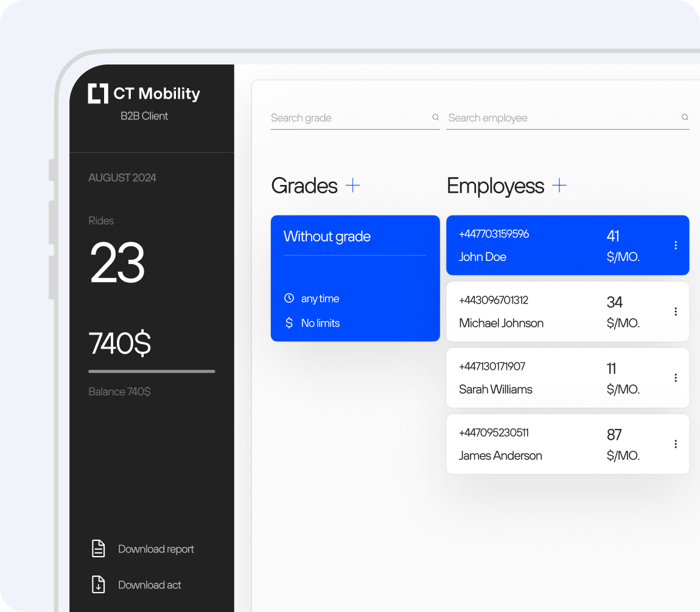Viewport: 700px width, 612px height.
Task: Click the any time restriction text
Action: [320, 299]
